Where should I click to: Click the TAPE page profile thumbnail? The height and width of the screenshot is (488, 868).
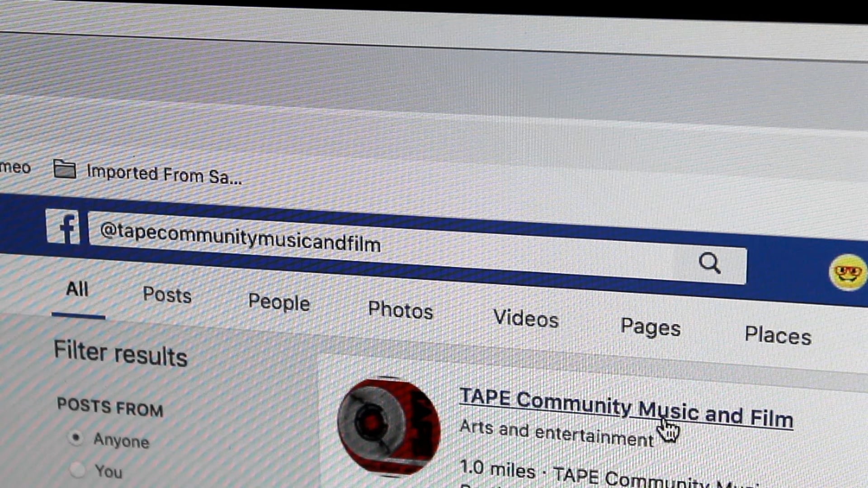[389, 427]
